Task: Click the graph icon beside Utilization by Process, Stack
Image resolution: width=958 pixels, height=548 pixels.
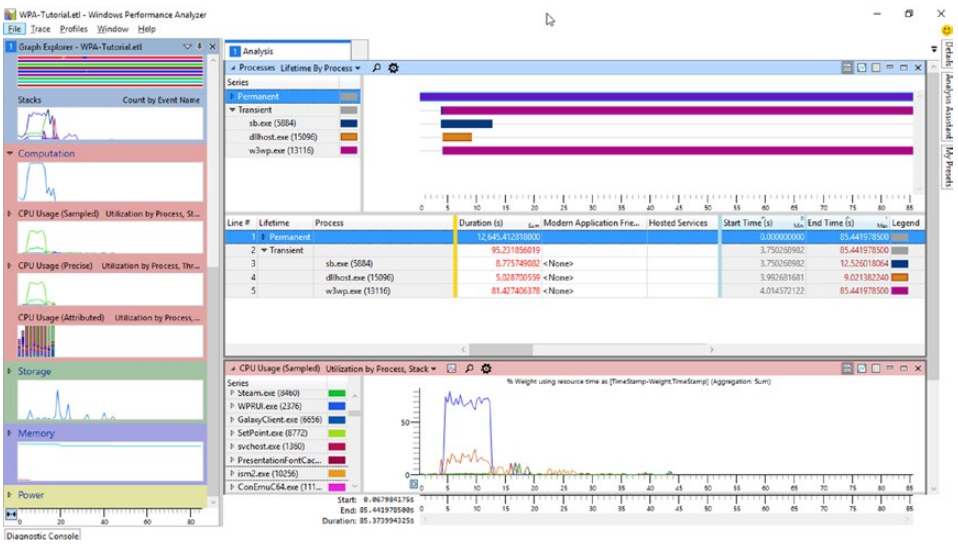Action: 452,368
